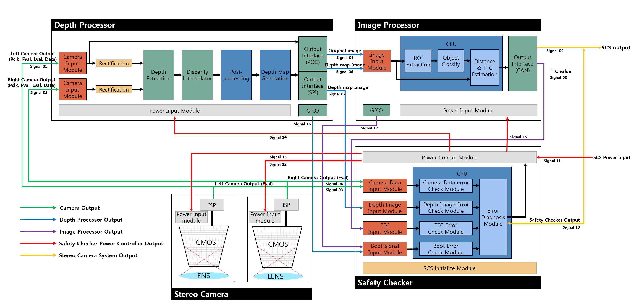
Task: Click the Post-processing block
Action: pos(236,75)
